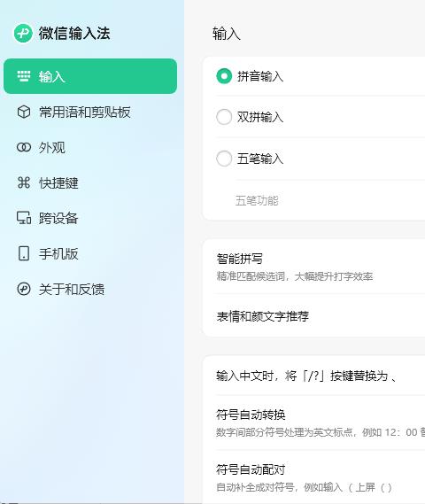Viewport: 425px width, 504px height.
Task: Click the WeChat Input green logo icon
Action: click(23, 33)
